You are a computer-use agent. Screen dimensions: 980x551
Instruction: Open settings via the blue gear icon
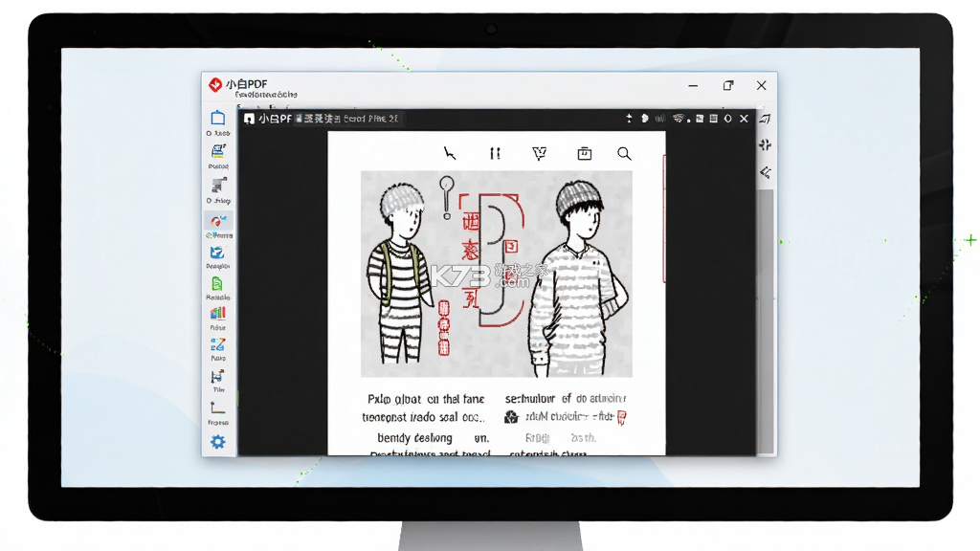(x=217, y=442)
